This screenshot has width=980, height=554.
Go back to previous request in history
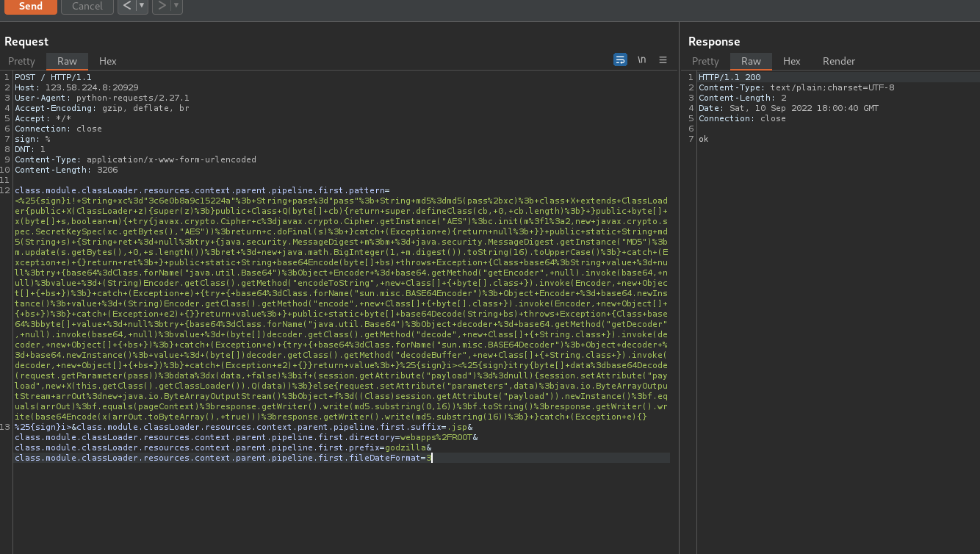pyautogui.click(x=126, y=6)
